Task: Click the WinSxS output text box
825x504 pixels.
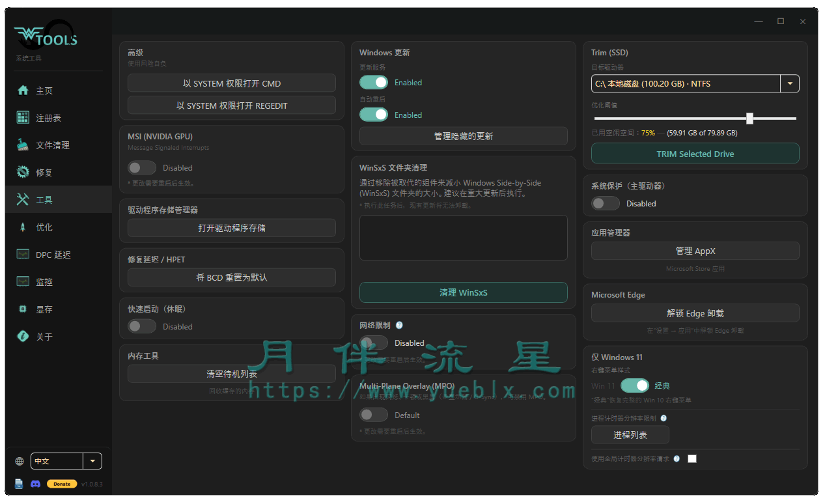Action: coord(464,238)
